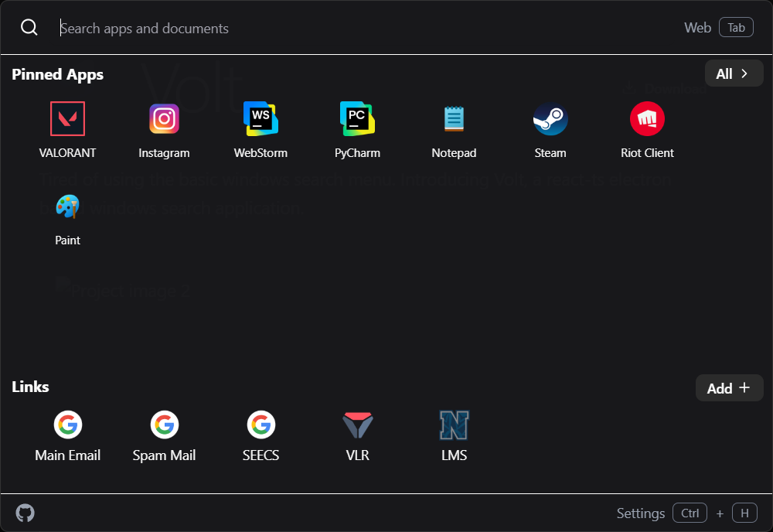
Task: Open the Main Email link
Action: coord(67,425)
